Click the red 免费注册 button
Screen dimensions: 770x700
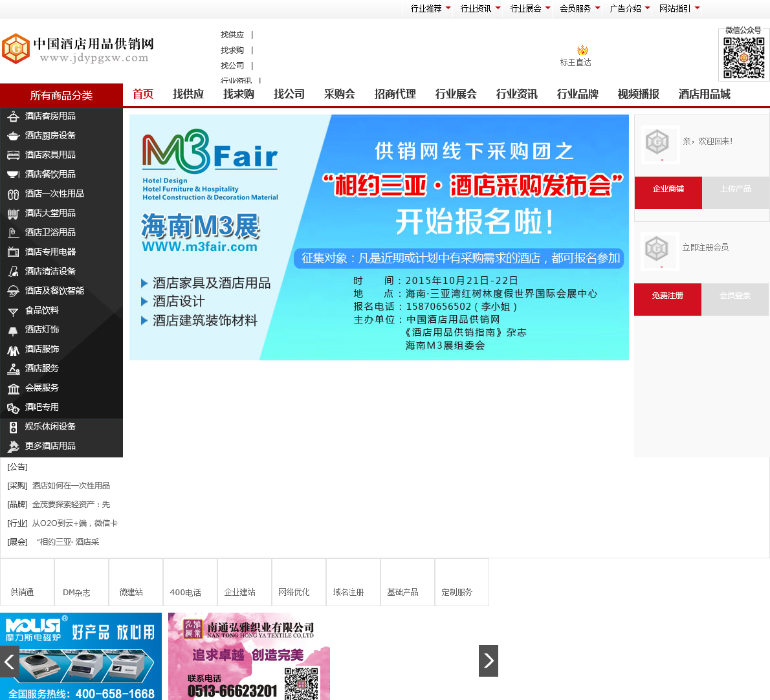(x=668, y=300)
